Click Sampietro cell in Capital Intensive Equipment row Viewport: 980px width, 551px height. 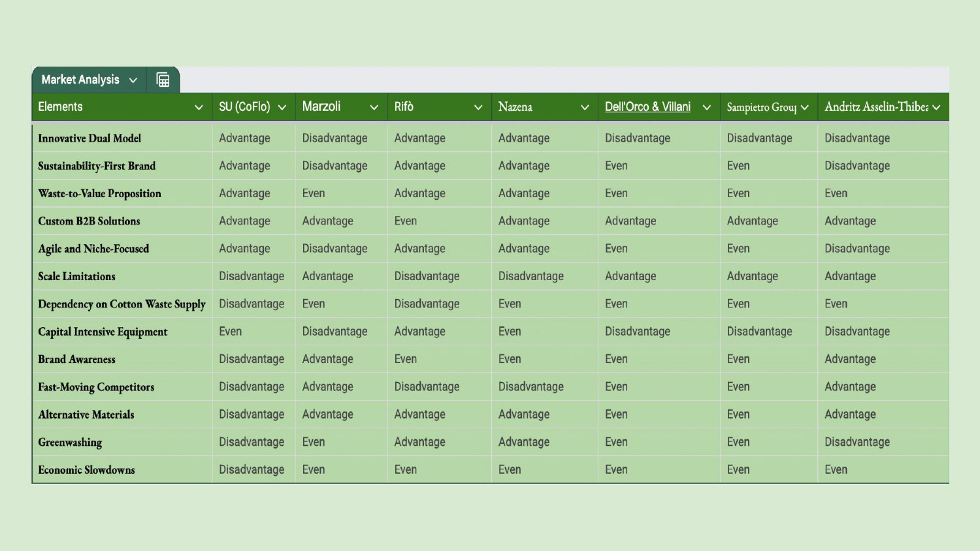click(769, 332)
